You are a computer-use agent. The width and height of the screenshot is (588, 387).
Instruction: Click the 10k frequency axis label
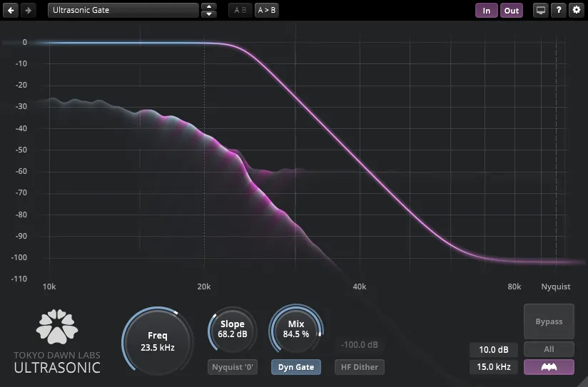coord(49,287)
